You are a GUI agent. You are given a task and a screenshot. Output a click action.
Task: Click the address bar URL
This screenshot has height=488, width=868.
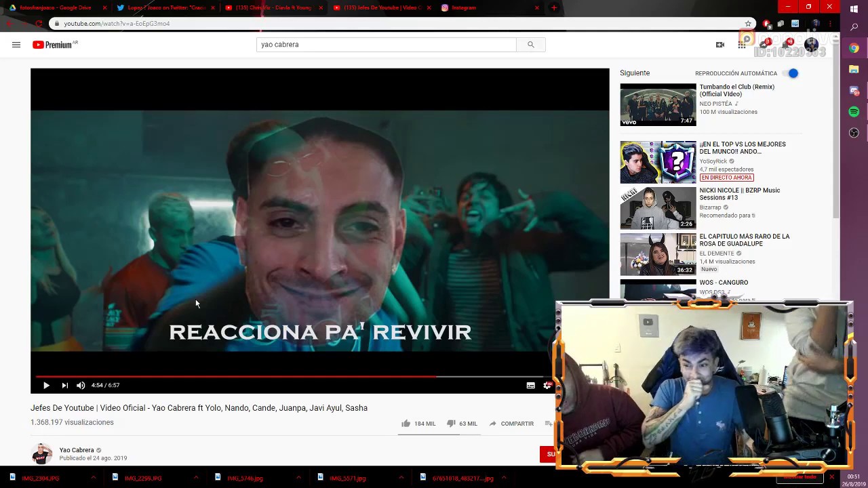click(x=117, y=24)
